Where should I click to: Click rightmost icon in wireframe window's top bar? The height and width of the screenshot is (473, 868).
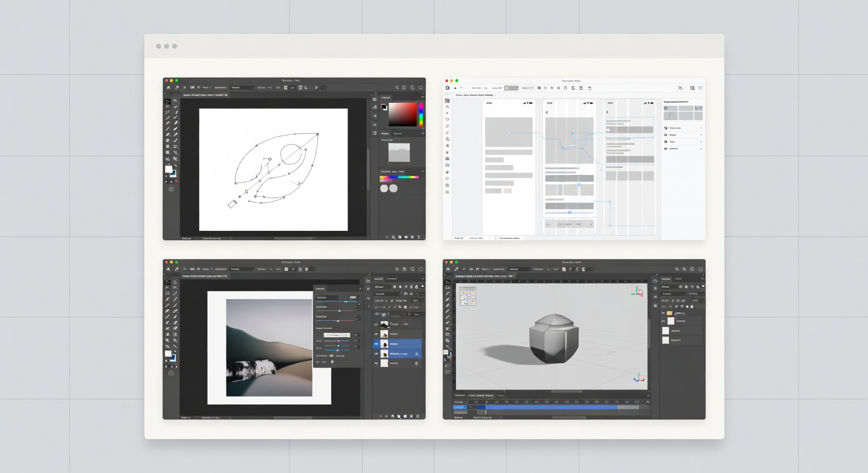point(700,88)
